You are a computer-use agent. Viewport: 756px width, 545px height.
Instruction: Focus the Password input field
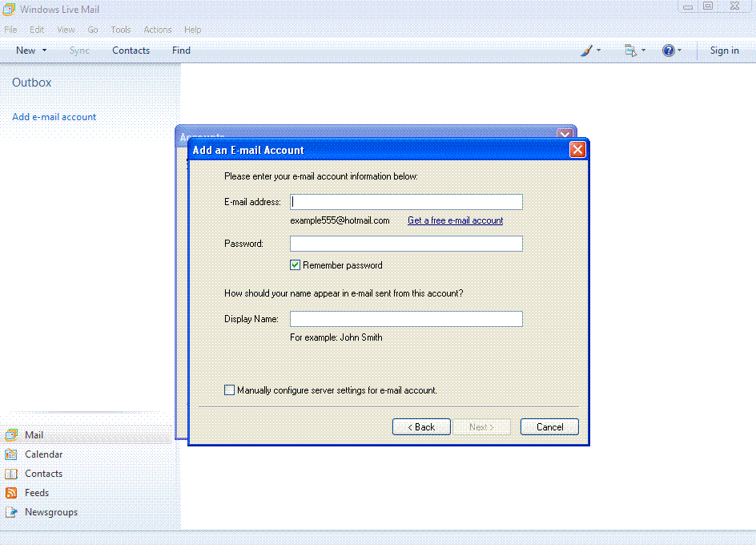click(406, 244)
